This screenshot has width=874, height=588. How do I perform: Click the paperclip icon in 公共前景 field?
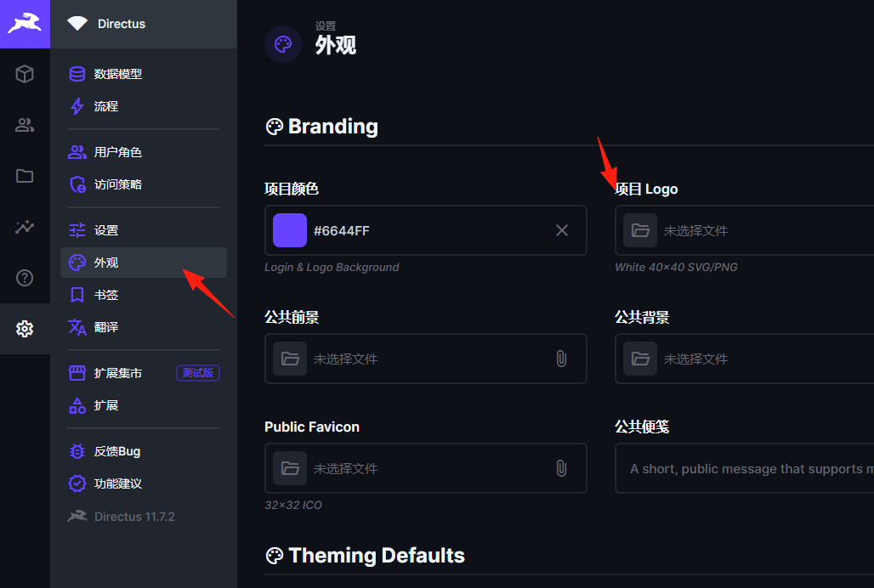561,359
